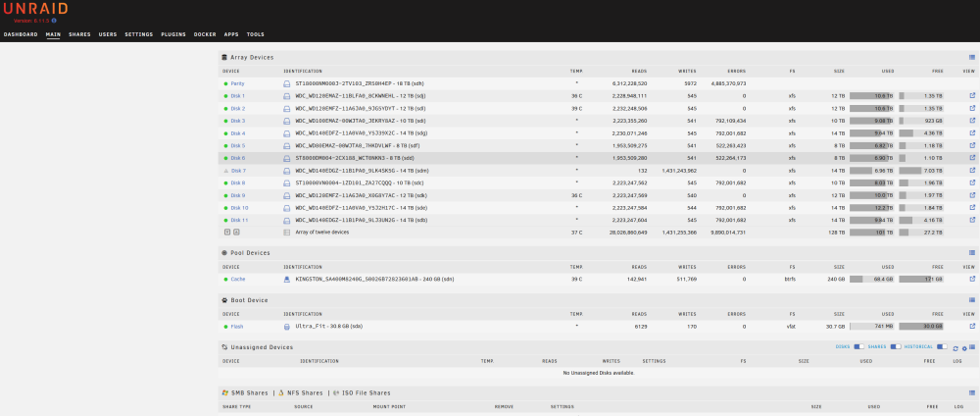Click the Cache filesystem label btrfs
980x416 pixels.
tap(790, 279)
